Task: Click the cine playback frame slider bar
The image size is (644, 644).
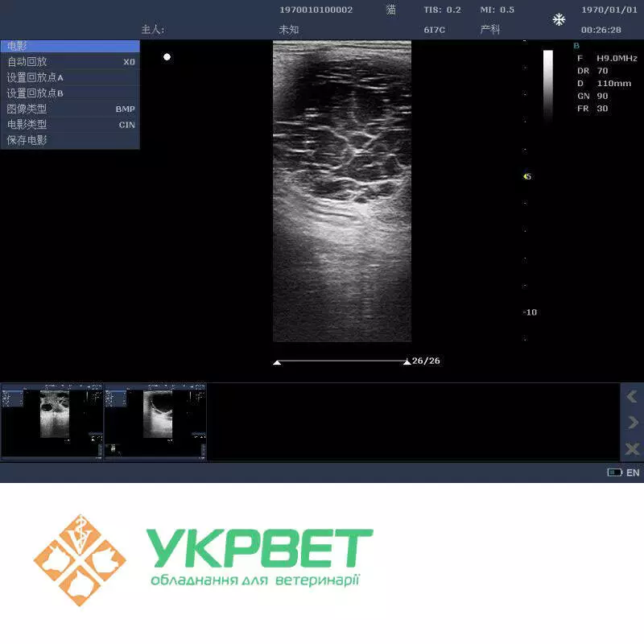Action: click(341, 361)
